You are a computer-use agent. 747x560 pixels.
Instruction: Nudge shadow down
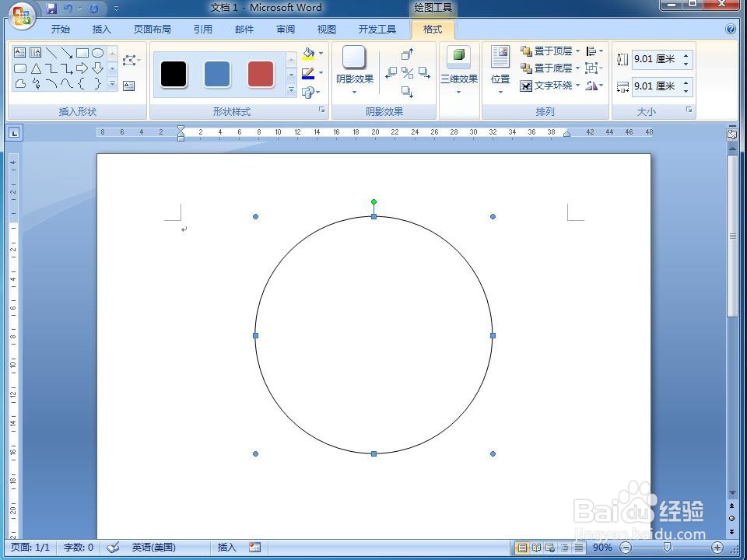pyautogui.click(x=407, y=92)
